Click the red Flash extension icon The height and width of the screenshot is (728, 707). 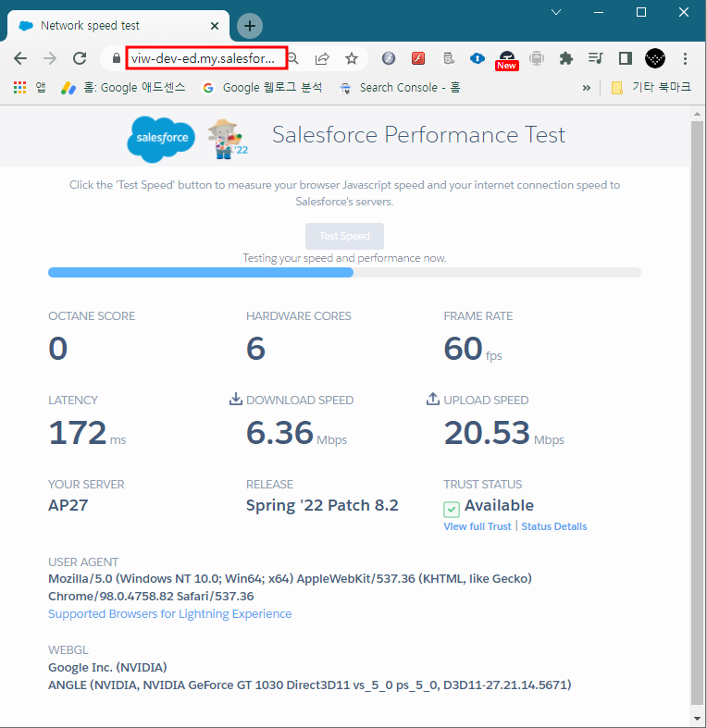coord(418,58)
